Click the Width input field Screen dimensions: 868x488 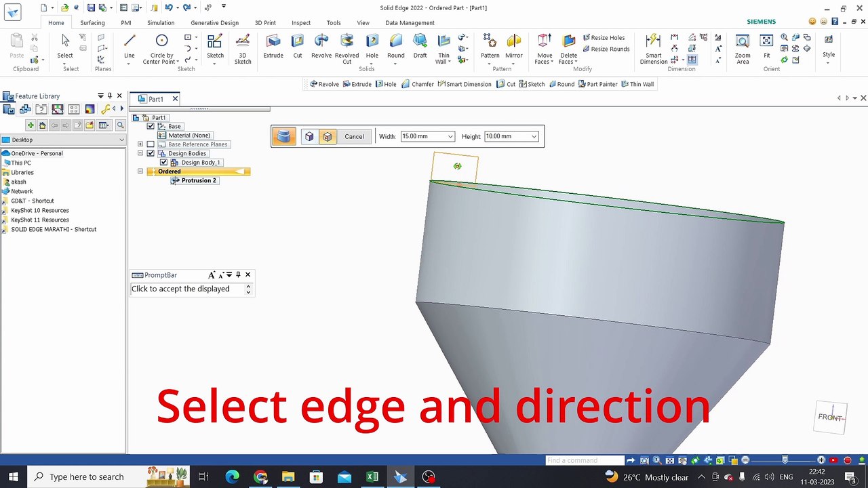pos(423,137)
